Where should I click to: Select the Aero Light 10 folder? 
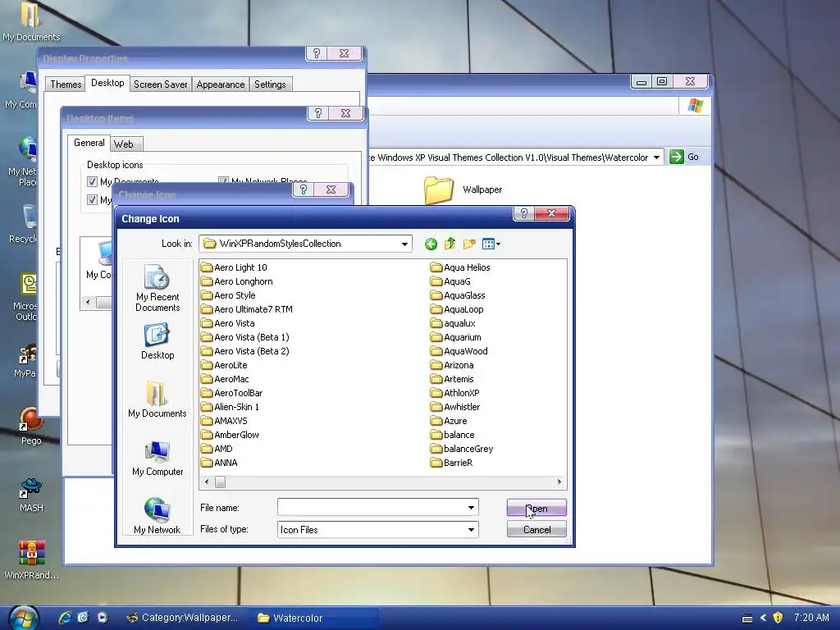point(234,267)
